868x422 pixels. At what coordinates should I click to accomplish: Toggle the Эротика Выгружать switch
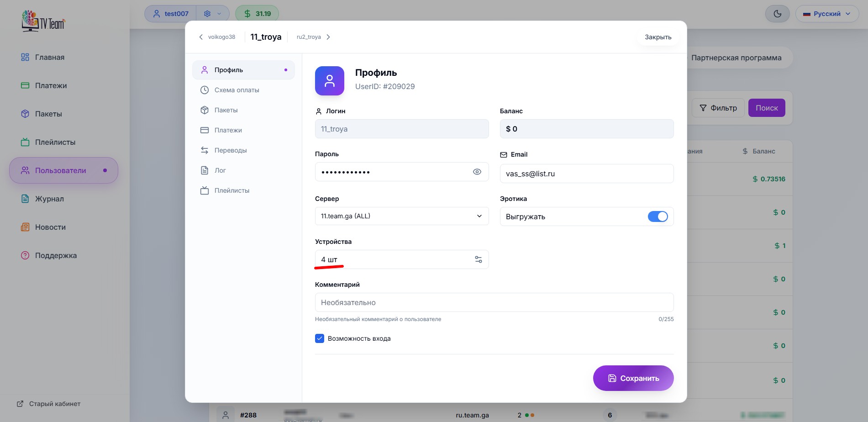click(x=658, y=216)
